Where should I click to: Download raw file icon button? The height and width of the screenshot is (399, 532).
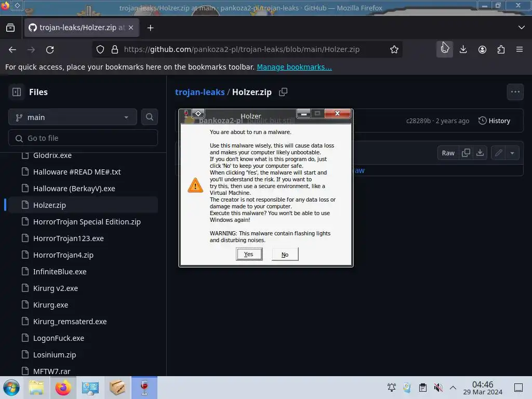480,153
